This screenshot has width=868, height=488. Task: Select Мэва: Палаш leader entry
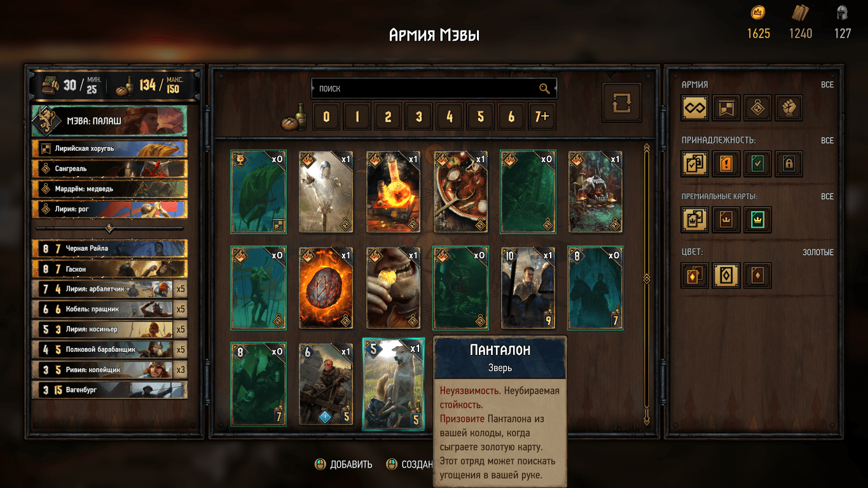point(109,121)
